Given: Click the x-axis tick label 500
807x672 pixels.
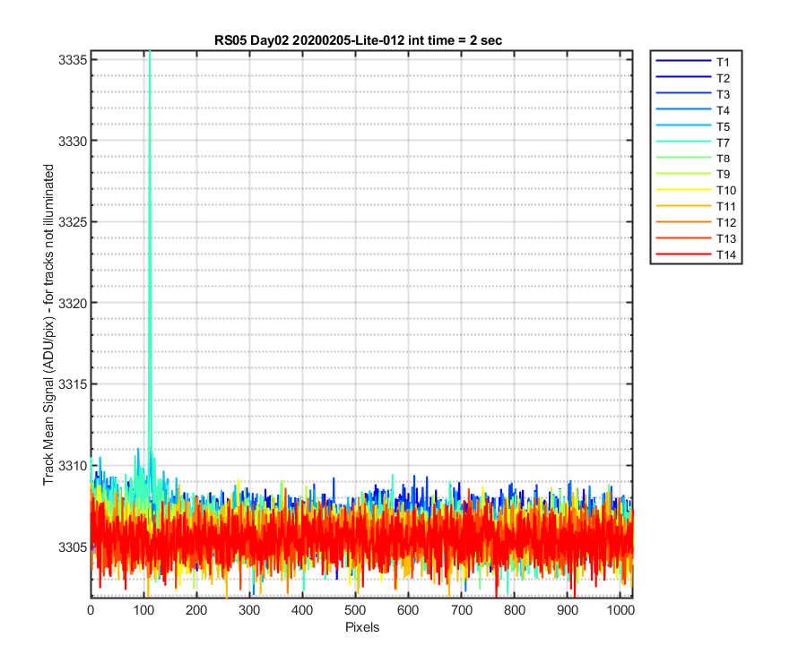Looking at the screenshot, I should [x=356, y=610].
